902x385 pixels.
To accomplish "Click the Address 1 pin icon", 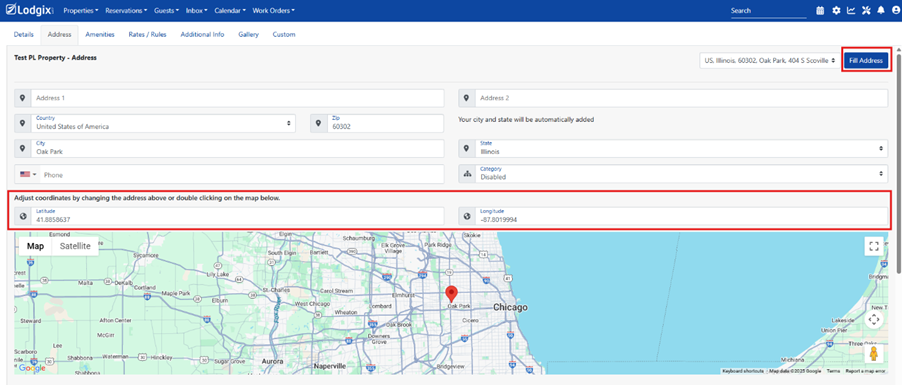I will coord(22,98).
